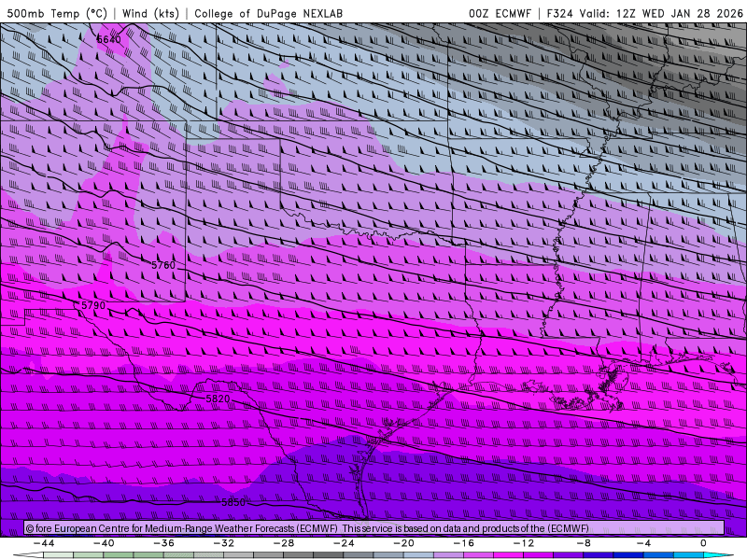This screenshot has width=747, height=560.
Task: Click the "F324 Valid: 12Z WED JAN 28 2026" text
Action: coord(644,13)
